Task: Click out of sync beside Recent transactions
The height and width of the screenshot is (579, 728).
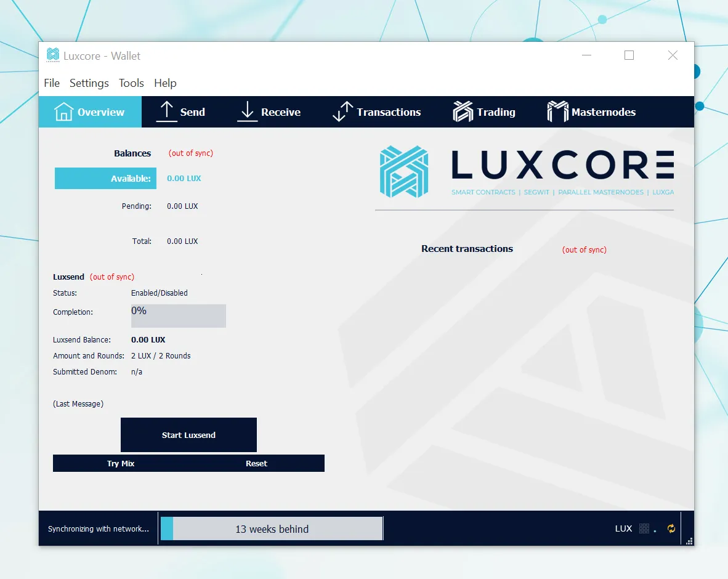Action: coord(584,250)
